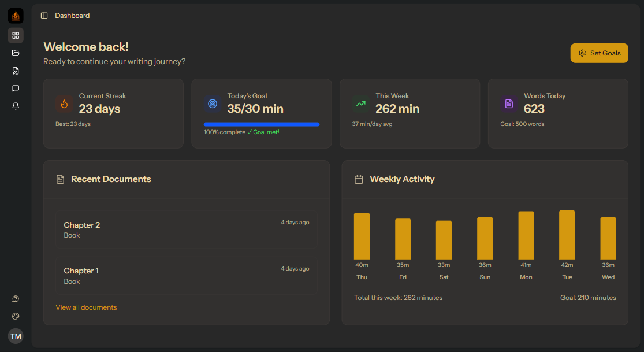Open the theme palette icon near sidebar bottom
The height and width of the screenshot is (352, 644).
(x=16, y=316)
